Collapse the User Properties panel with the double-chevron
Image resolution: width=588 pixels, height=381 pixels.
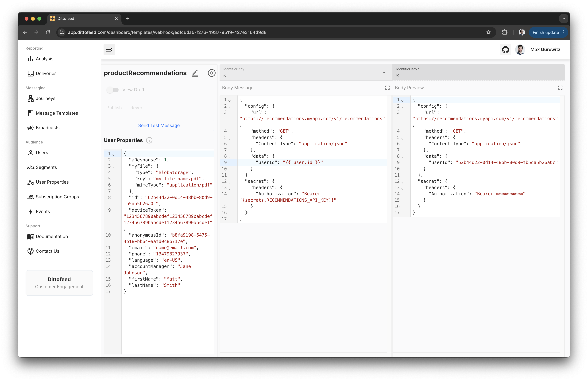[212, 73]
